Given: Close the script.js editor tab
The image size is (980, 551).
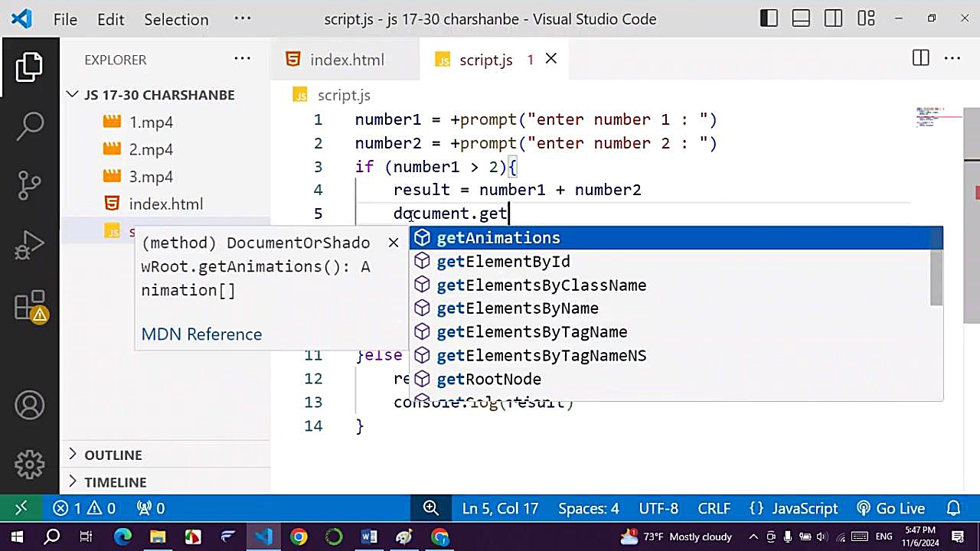Looking at the screenshot, I should pos(550,59).
